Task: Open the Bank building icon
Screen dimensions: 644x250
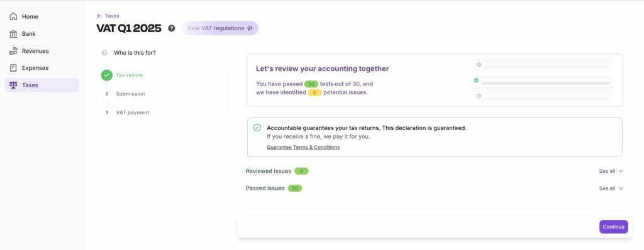Action: coord(13,34)
